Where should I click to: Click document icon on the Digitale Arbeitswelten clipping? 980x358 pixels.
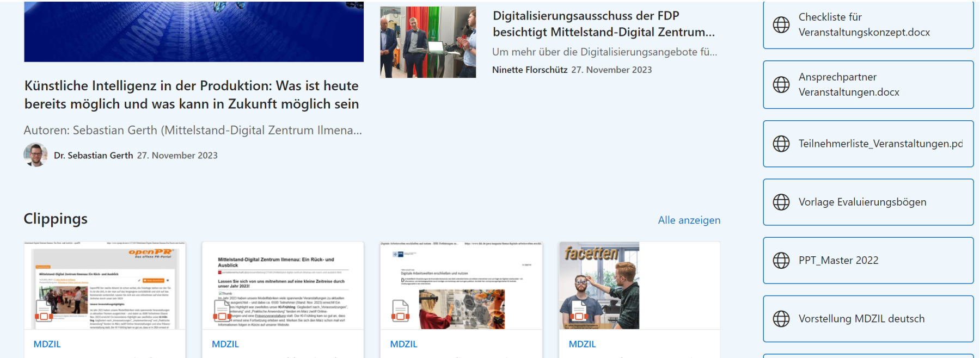[x=400, y=311]
